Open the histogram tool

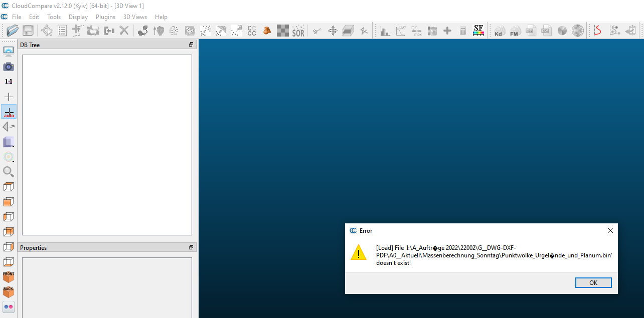coord(385,31)
